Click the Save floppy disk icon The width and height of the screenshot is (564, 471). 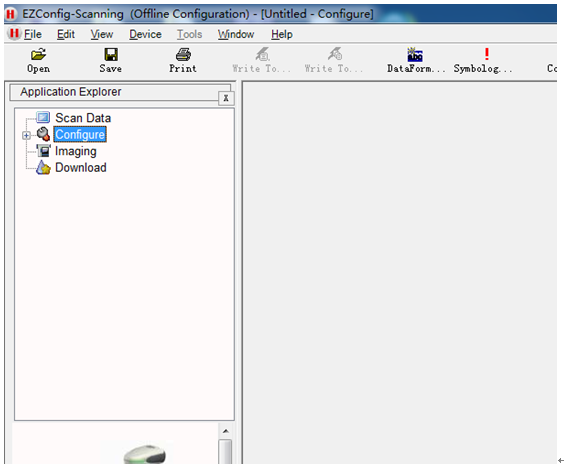pyautogui.click(x=111, y=54)
